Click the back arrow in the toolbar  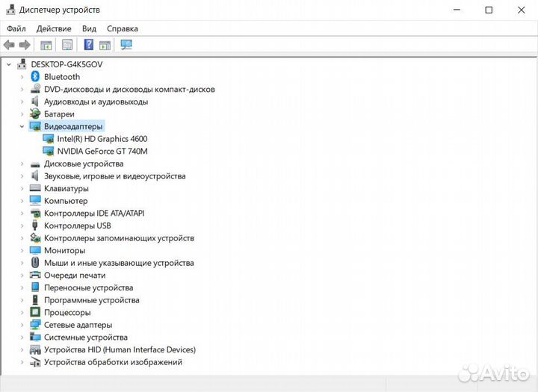click(x=9, y=45)
